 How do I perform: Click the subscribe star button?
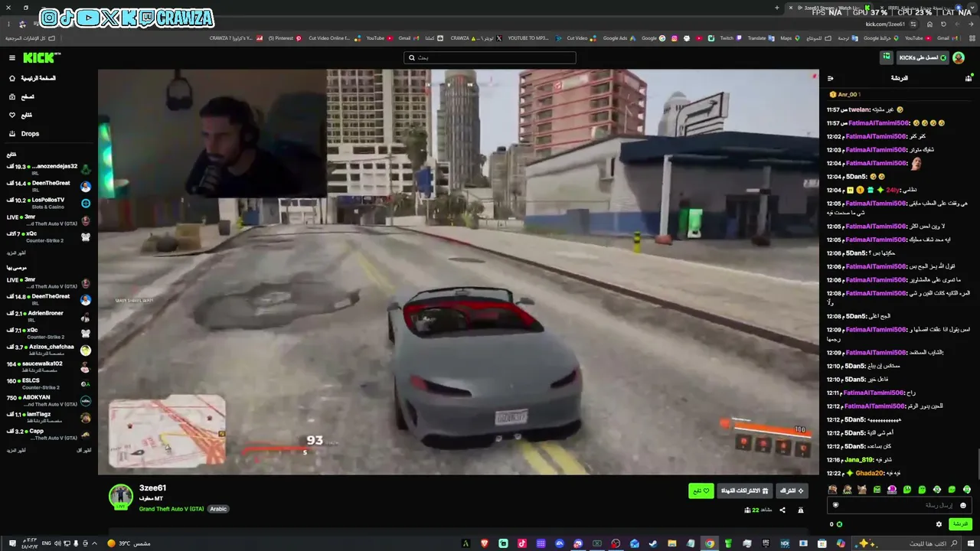pos(792,491)
